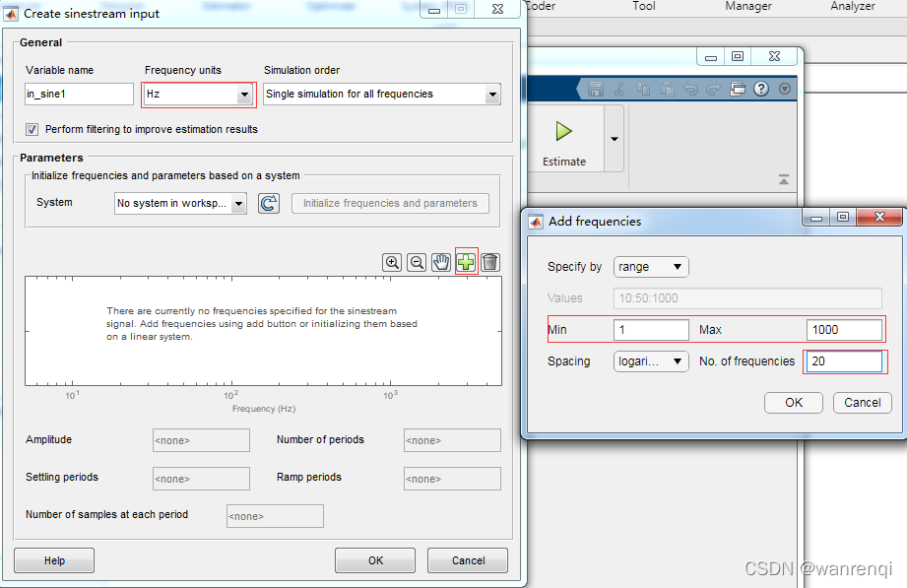Click the cut scissors icon in toolstrip
The height and width of the screenshot is (588, 907).
point(618,89)
